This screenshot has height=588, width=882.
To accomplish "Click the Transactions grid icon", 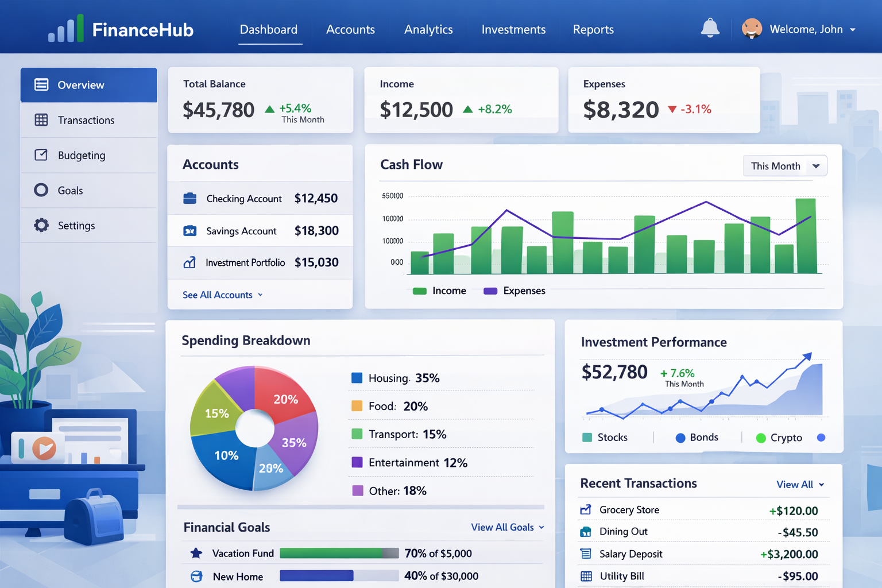I will coord(41,120).
